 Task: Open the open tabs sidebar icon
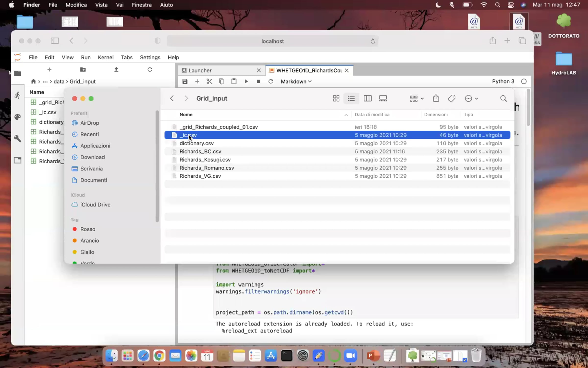click(18, 160)
